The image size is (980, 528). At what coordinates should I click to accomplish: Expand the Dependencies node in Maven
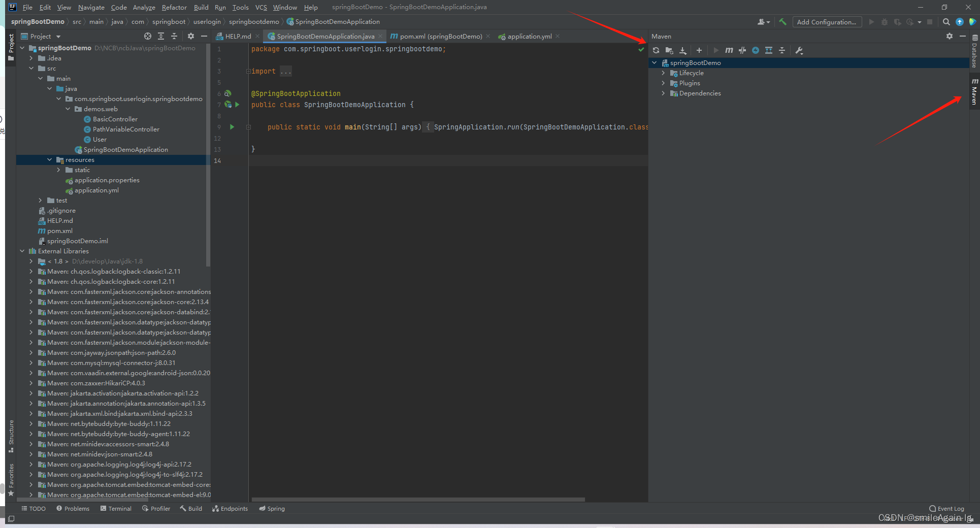coord(663,93)
